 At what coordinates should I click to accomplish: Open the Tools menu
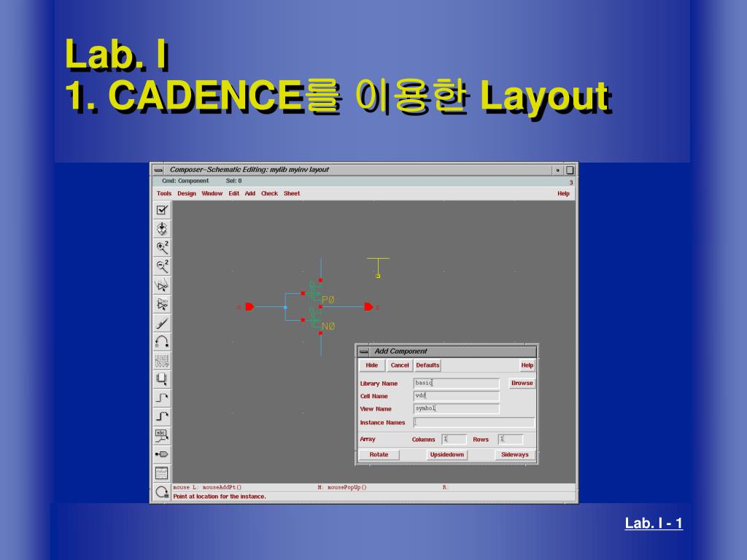164,193
